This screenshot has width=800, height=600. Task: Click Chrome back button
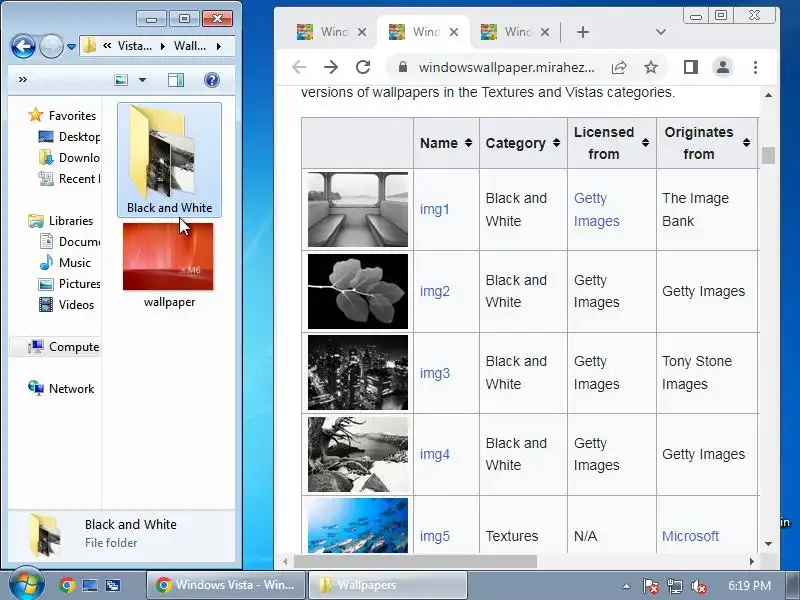click(x=299, y=67)
